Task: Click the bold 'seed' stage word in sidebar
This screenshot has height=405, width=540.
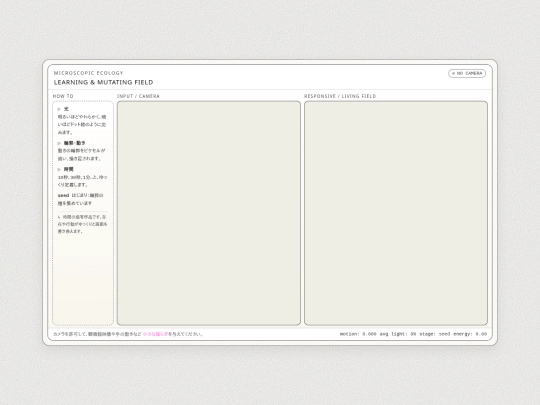Action: pos(63,196)
